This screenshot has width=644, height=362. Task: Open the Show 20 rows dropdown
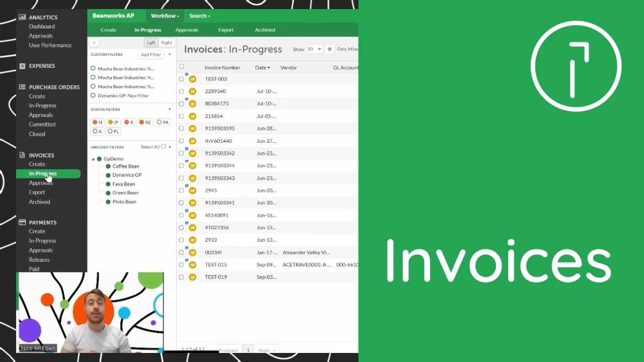[314, 49]
